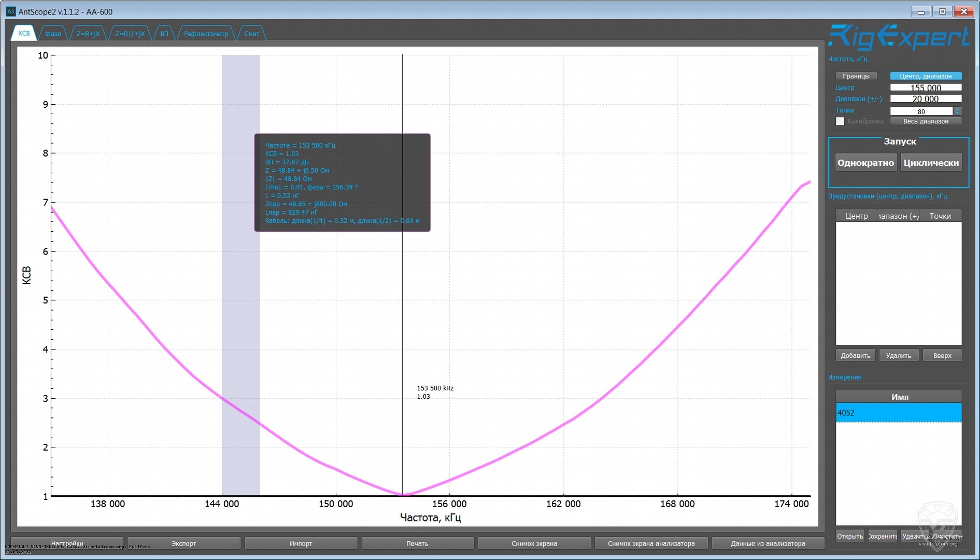
Task: Click the AntScope2 app icon in title bar
Action: click(x=10, y=11)
